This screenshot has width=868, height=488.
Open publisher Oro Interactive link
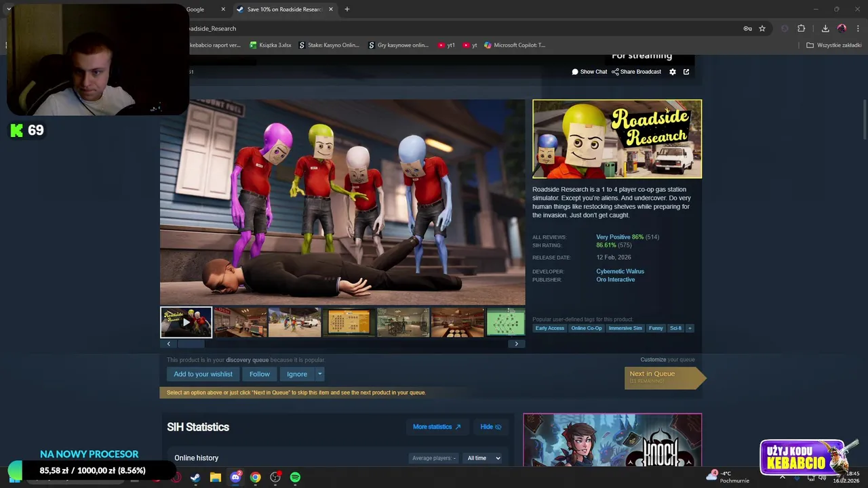click(x=616, y=279)
